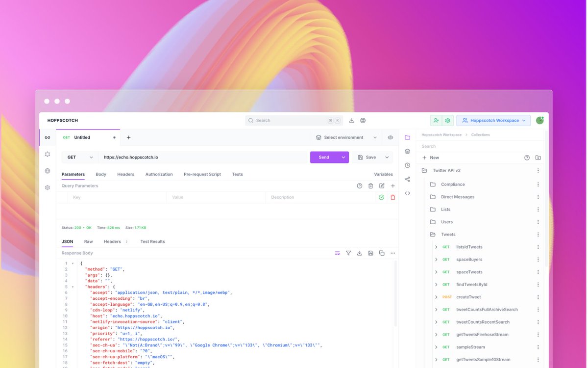Filter the JSON response with the funnel icon
The height and width of the screenshot is (368, 588).
coord(348,253)
